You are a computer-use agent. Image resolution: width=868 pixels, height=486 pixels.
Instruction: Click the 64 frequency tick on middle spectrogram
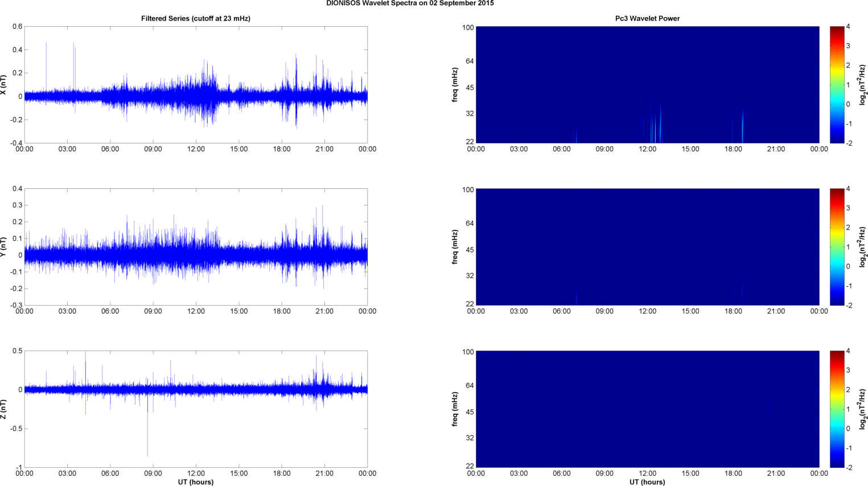click(470, 224)
